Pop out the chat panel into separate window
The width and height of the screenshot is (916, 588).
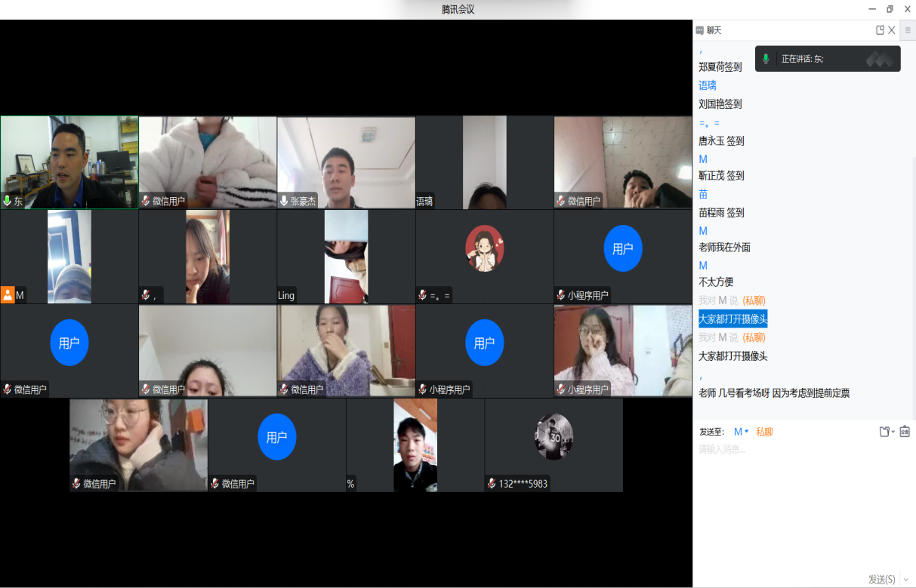coord(880,30)
